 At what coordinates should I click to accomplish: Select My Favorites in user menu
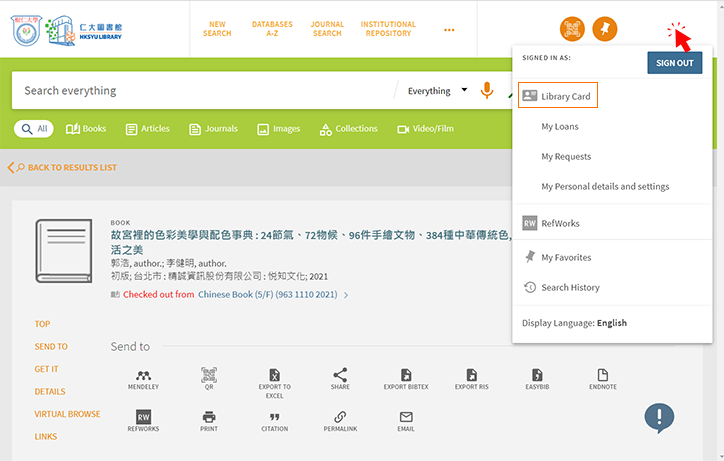tap(566, 257)
